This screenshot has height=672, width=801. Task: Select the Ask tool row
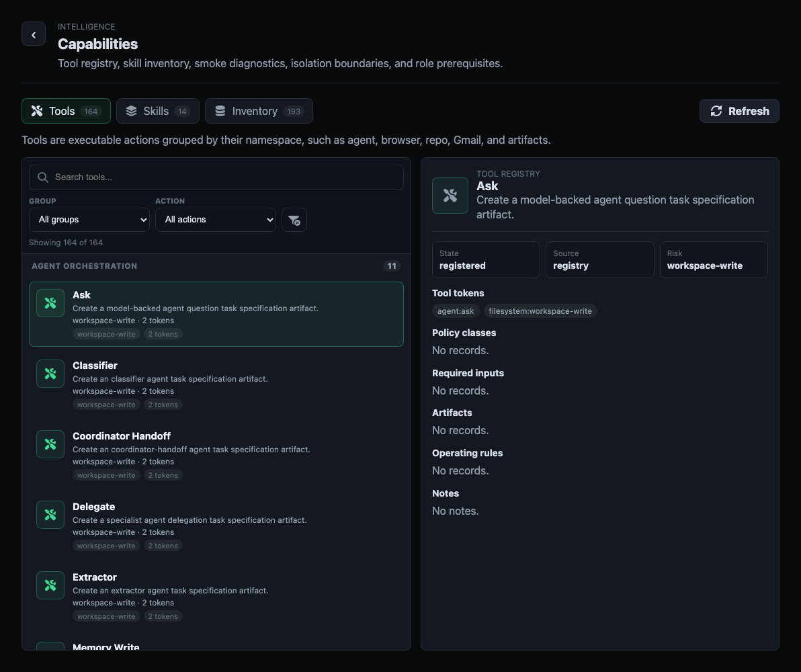(216, 314)
